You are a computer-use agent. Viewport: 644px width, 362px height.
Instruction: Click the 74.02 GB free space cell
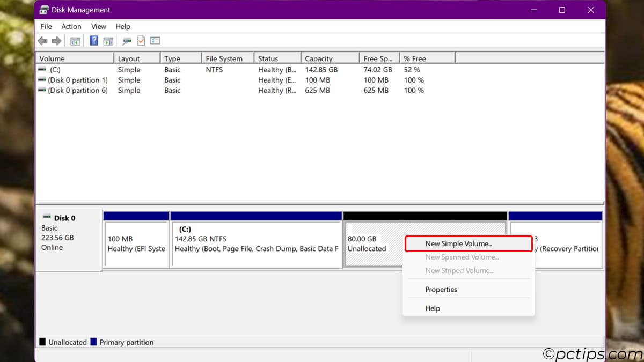pos(378,70)
